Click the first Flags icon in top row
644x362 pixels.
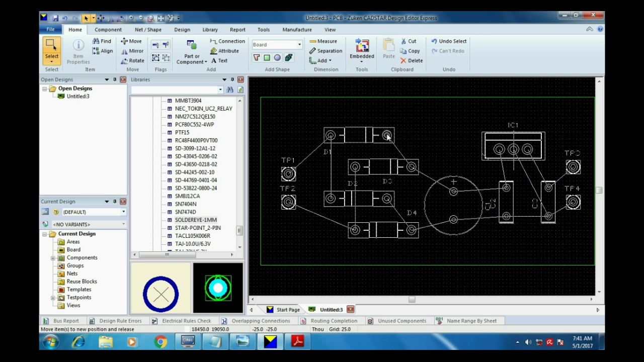tap(155, 45)
